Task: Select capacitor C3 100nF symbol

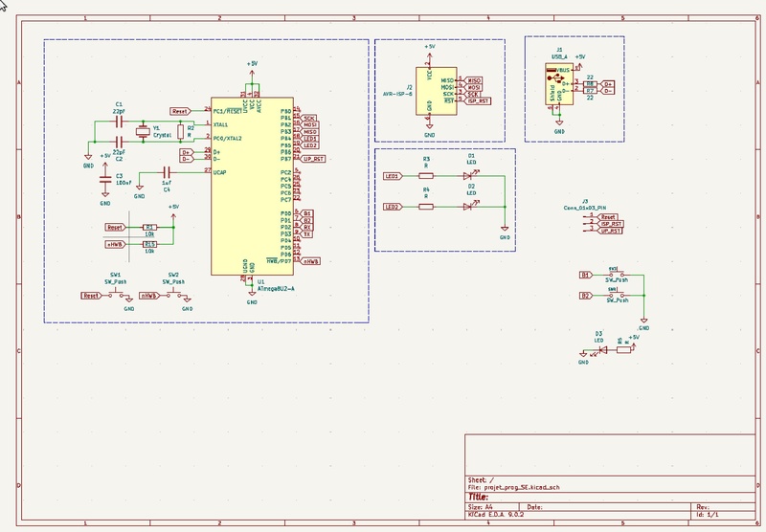Action: point(105,180)
